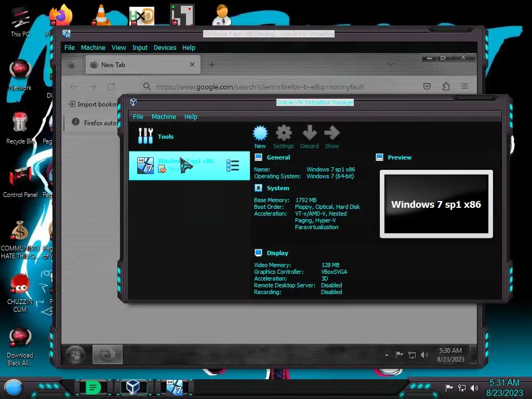Image resolution: width=532 pixels, height=399 pixels.
Task: Show hidden icons in guest system tray
Action: click(387, 355)
